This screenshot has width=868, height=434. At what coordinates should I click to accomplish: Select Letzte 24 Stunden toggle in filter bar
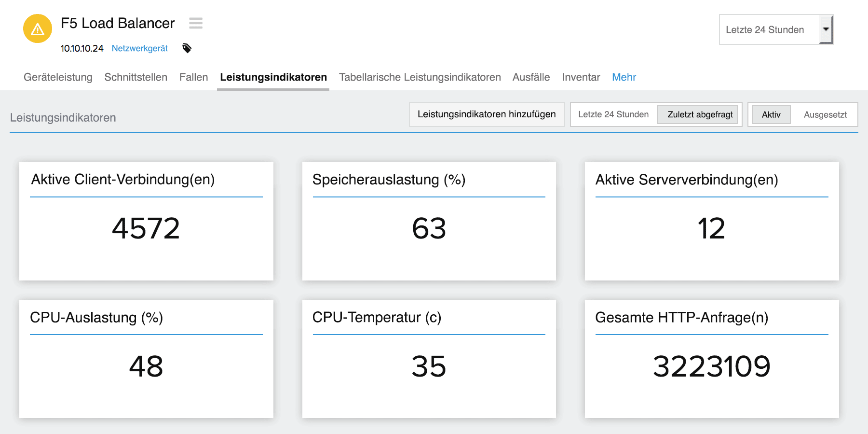coord(613,114)
